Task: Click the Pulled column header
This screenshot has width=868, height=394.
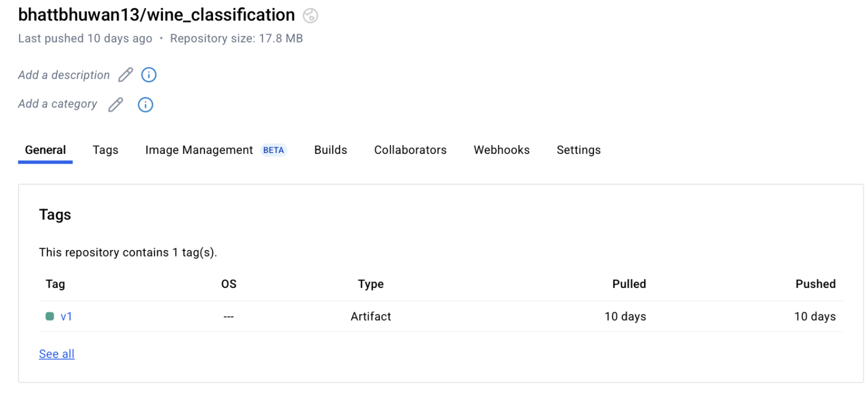Action: click(629, 284)
